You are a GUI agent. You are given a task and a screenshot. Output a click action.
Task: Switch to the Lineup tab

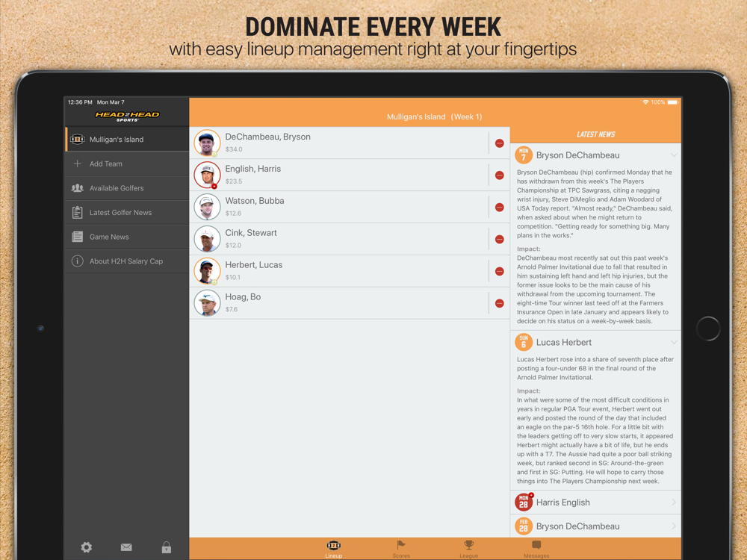[333, 549]
